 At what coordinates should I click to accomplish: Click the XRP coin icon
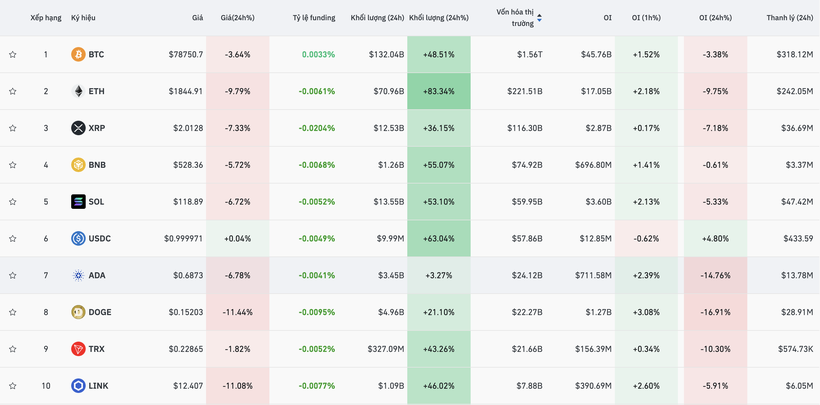78,128
